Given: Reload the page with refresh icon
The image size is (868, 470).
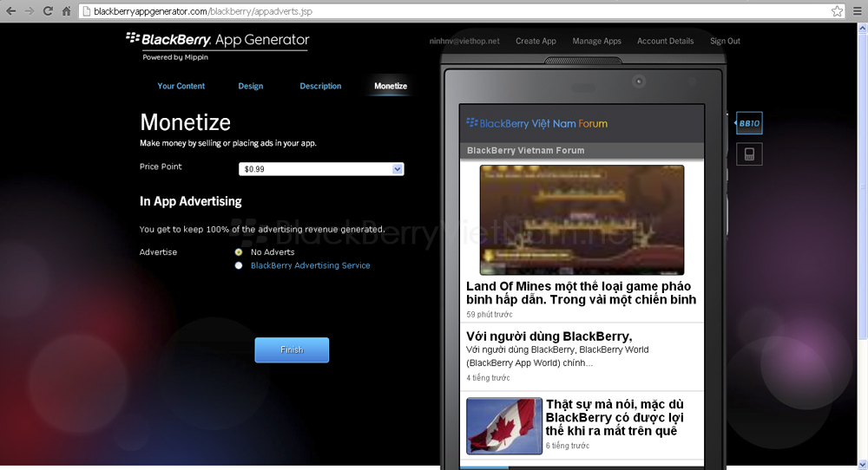Looking at the screenshot, I should pos(48,11).
